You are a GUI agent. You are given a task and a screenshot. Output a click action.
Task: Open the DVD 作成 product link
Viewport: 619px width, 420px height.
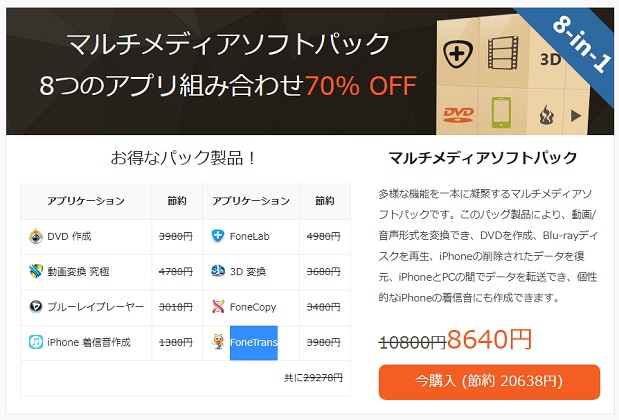pos(72,237)
